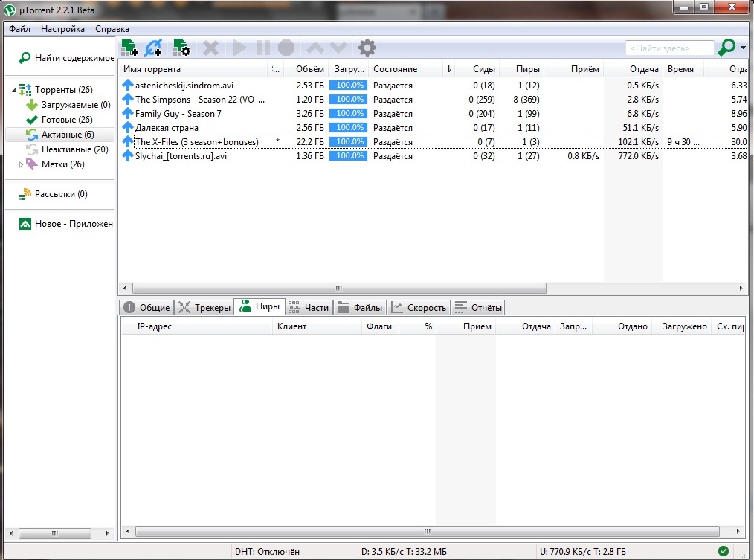Click the 100.0% progress bar of astenicheskij.sindrom.avi
Image resolution: width=754 pixels, height=560 pixels.
tap(348, 86)
